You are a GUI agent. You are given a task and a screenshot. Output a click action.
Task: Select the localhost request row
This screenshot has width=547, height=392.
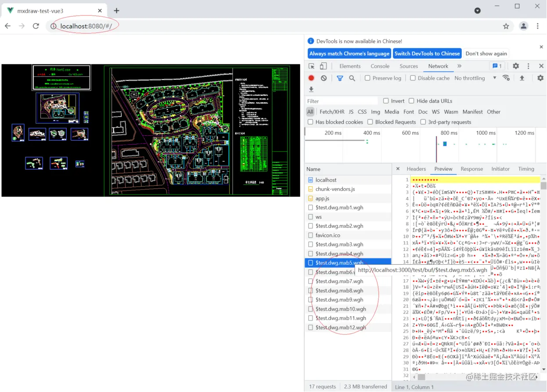click(x=348, y=180)
